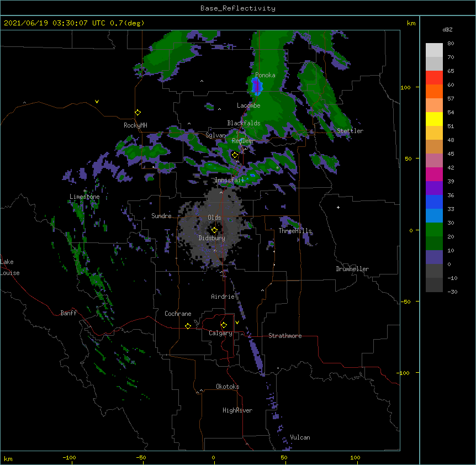Select the radar site diamond above Didsbury

(x=214, y=230)
